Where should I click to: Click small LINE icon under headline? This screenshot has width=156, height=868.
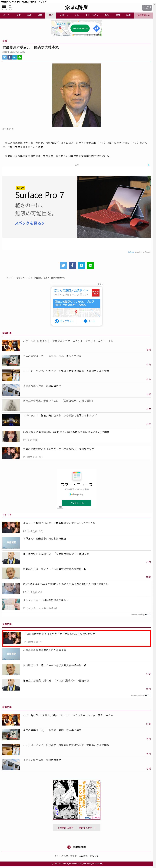click(20, 57)
